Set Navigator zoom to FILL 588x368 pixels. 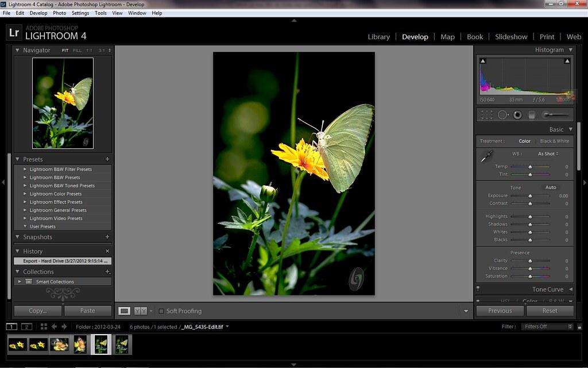[78, 51]
